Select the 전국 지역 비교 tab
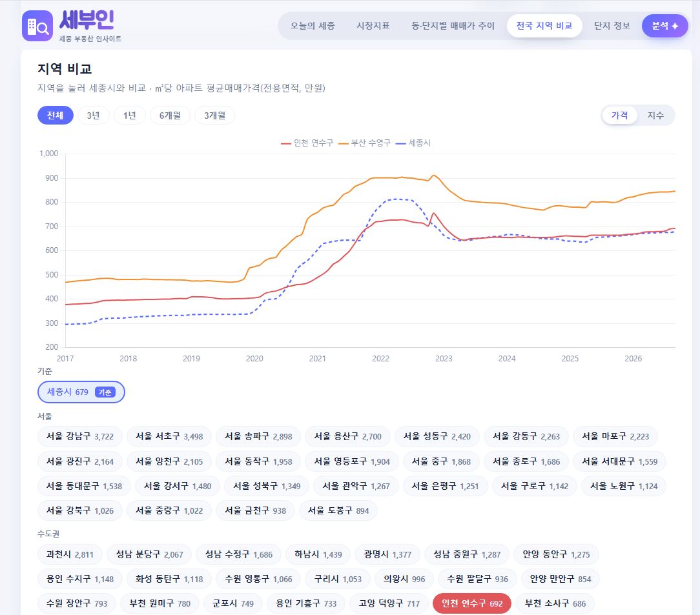700x615 pixels. 544,26
